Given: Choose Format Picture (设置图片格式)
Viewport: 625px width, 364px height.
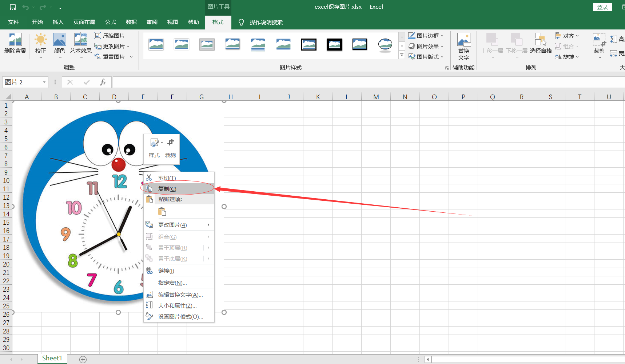Looking at the screenshot, I should tap(179, 316).
